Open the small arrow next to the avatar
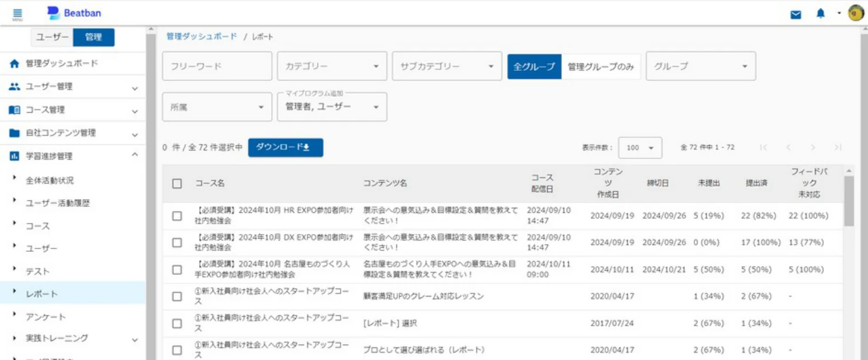Image resolution: width=868 pixels, height=360 pixels. coord(839,13)
